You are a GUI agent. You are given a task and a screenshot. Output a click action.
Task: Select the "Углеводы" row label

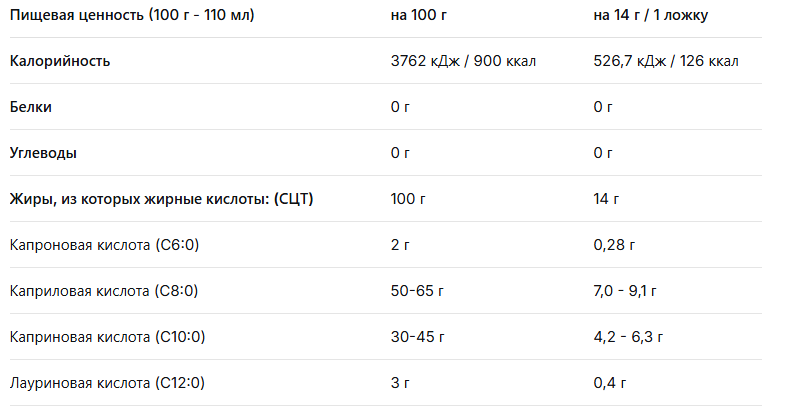tap(43, 153)
